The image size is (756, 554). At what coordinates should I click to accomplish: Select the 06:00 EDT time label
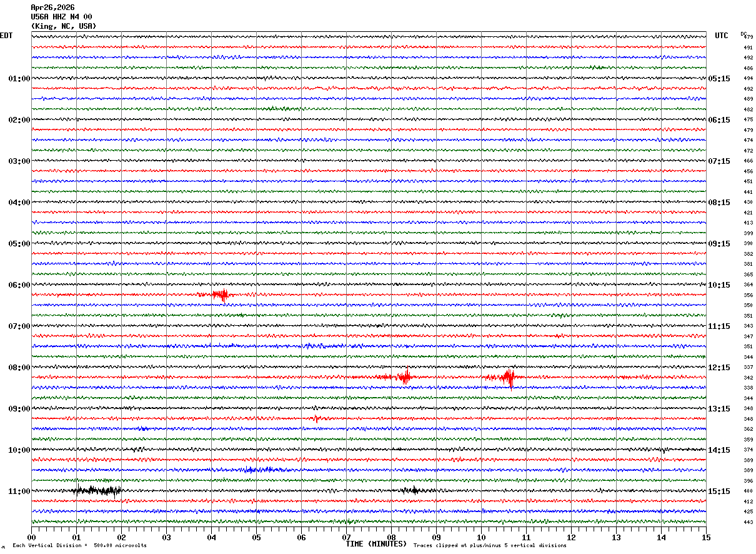19,285
